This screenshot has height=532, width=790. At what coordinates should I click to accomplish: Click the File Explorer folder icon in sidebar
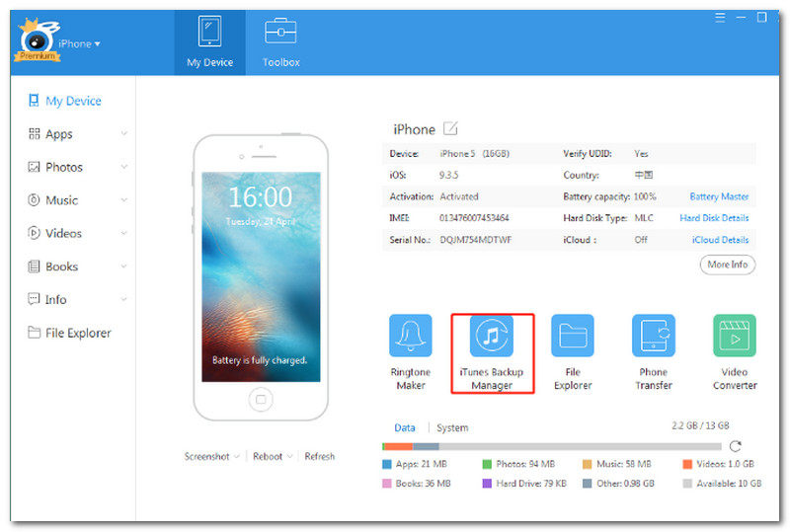tap(34, 332)
